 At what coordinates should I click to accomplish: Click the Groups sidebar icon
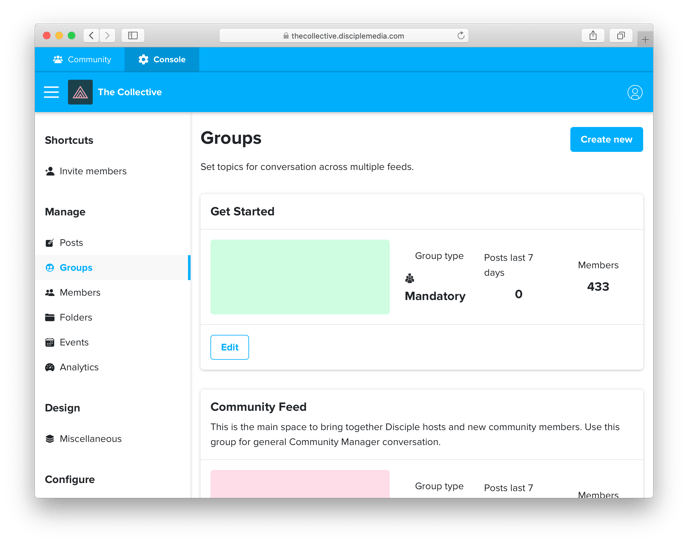(50, 268)
